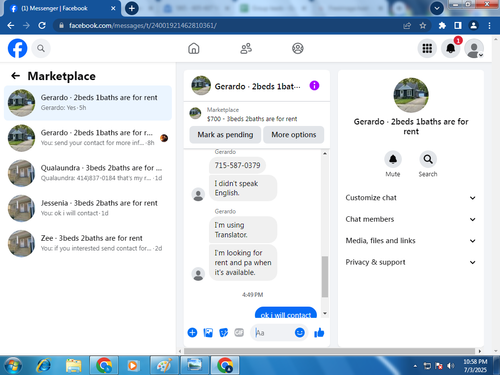Expand Chat members section
This screenshot has width=500, height=375.
coord(411,219)
